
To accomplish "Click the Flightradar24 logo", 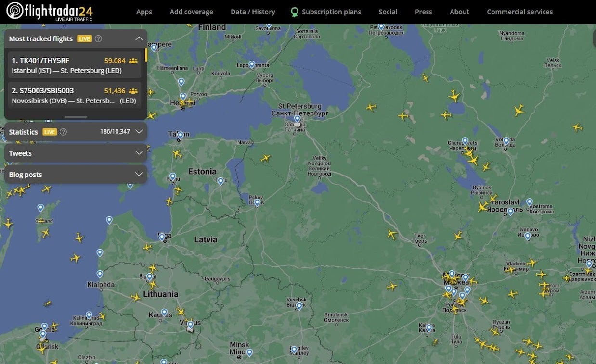I will pos(50,12).
